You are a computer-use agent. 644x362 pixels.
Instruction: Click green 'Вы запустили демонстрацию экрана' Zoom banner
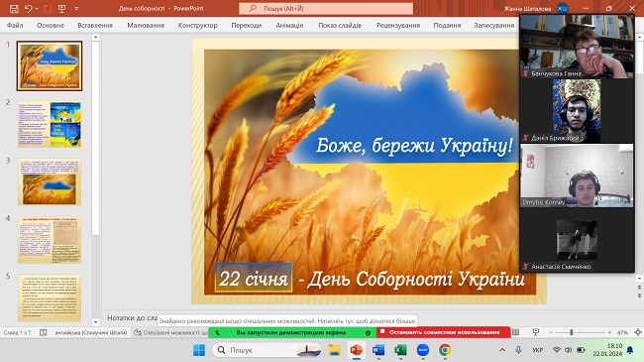(x=292, y=332)
